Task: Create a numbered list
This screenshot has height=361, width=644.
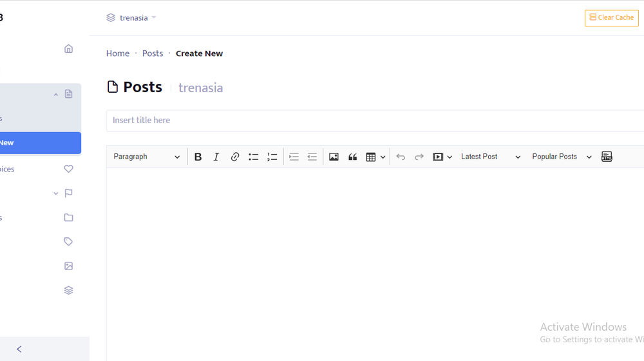Action: click(x=272, y=157)
